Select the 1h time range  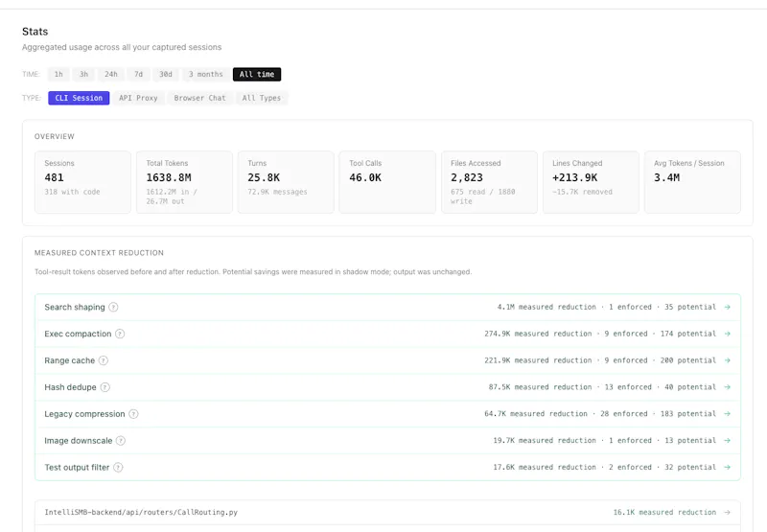pos(58,75)
